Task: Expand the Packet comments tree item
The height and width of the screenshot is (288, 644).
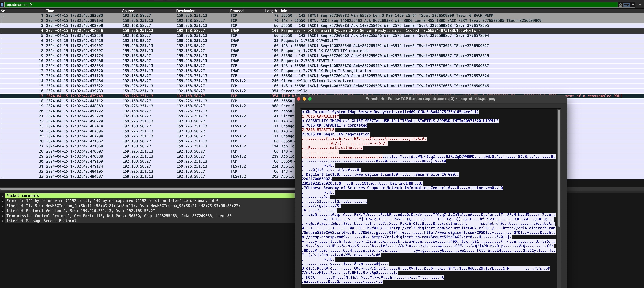Action: pos(3,196)
